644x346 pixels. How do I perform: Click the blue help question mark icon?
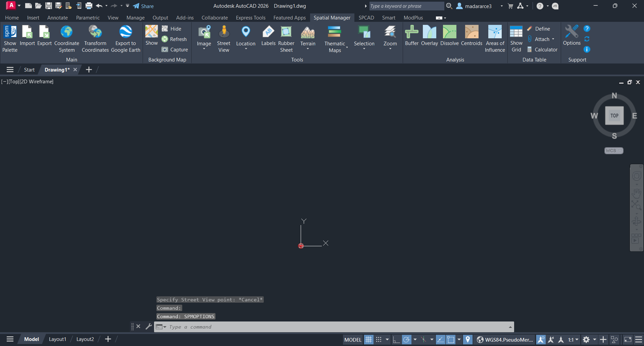point(587,29)
